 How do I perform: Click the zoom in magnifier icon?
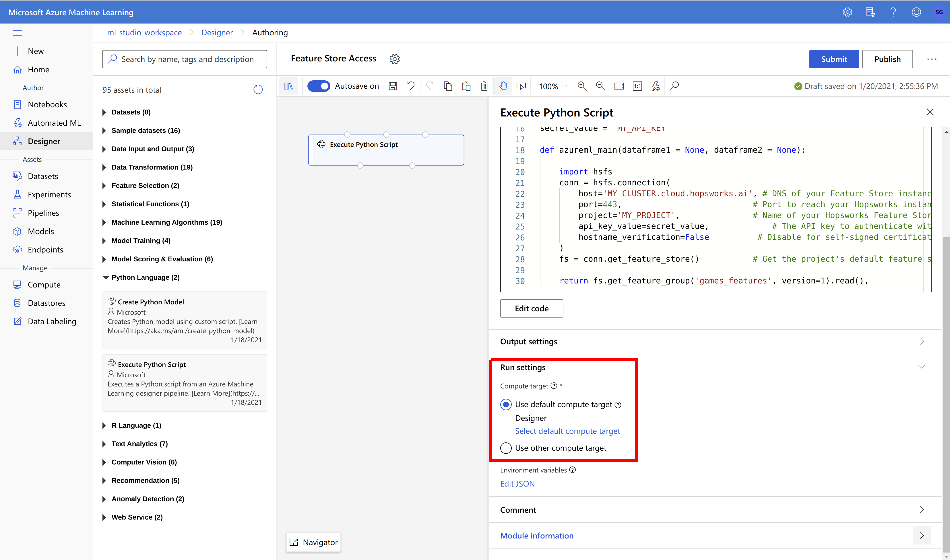pyautogui.click(x=582, y=86)
